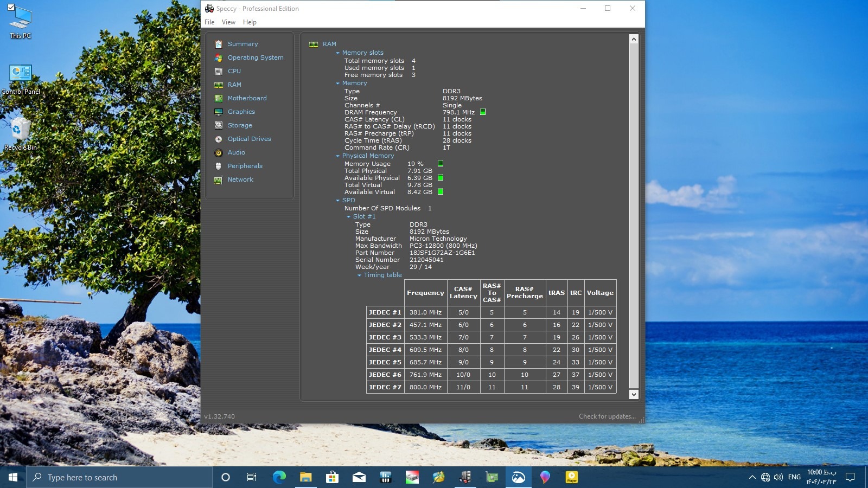
Task: Click the Memory Usage indicator square
Action: (x=441, y=163)
